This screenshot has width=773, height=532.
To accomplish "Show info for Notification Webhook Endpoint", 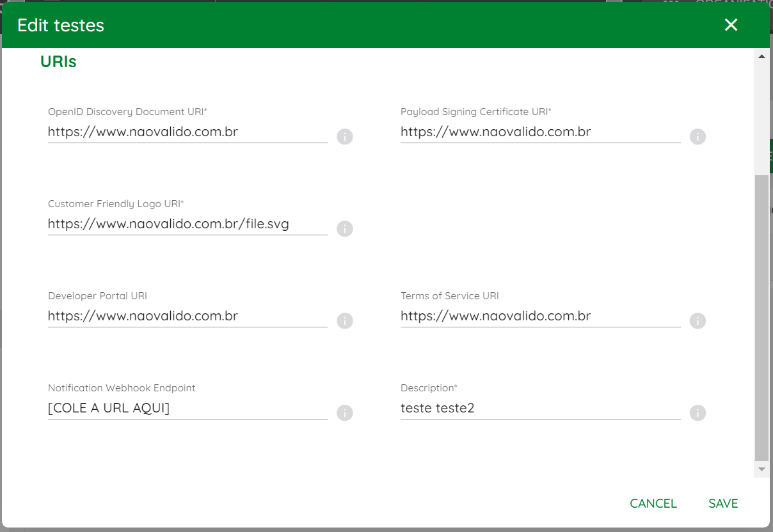I will (x=345, y=412).
